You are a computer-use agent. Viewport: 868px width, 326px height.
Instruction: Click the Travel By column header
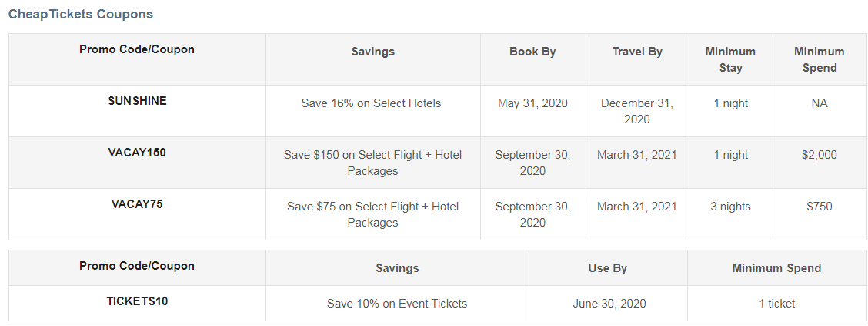click(x=637, y=52)
